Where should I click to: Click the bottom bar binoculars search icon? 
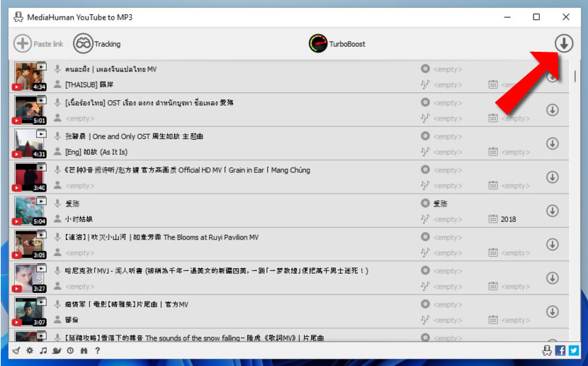84,350
